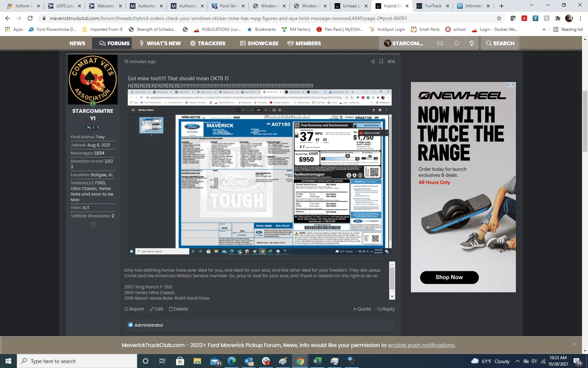Dismiss the push notification banner
Screen dimensions: 588x368
[x=575, y=344]
